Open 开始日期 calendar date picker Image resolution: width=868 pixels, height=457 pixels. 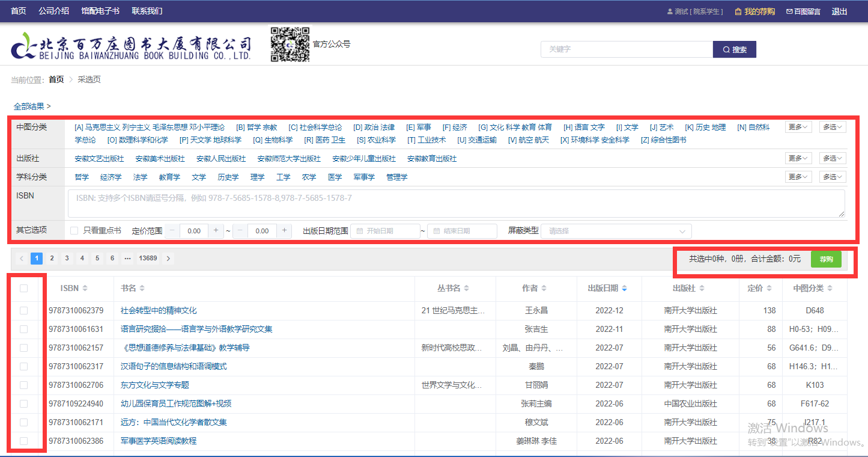385,231
